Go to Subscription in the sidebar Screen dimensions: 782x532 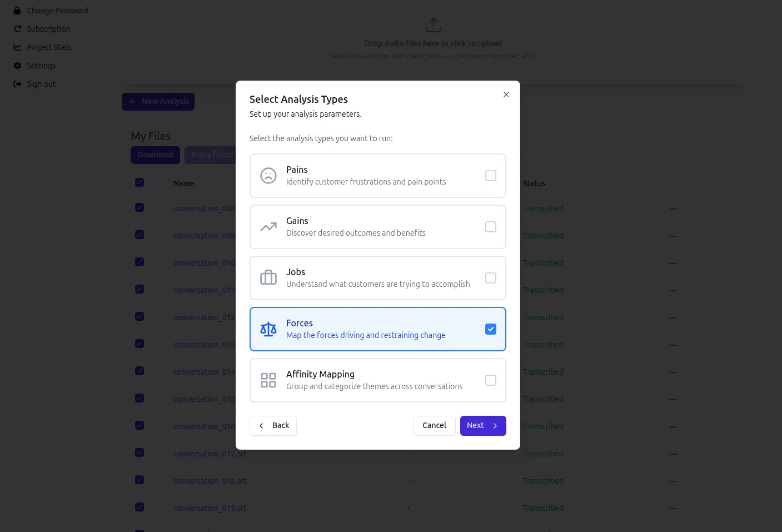pos(48,29)
